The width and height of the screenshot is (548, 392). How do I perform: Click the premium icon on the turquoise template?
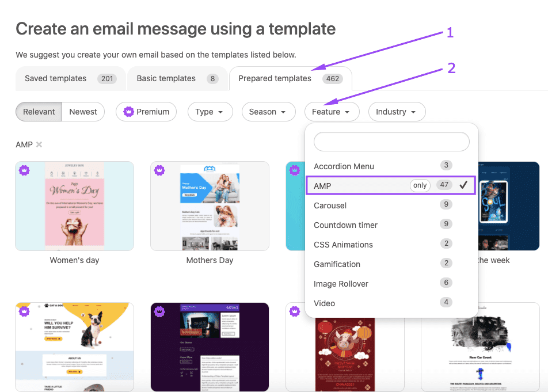click(295, 170)
